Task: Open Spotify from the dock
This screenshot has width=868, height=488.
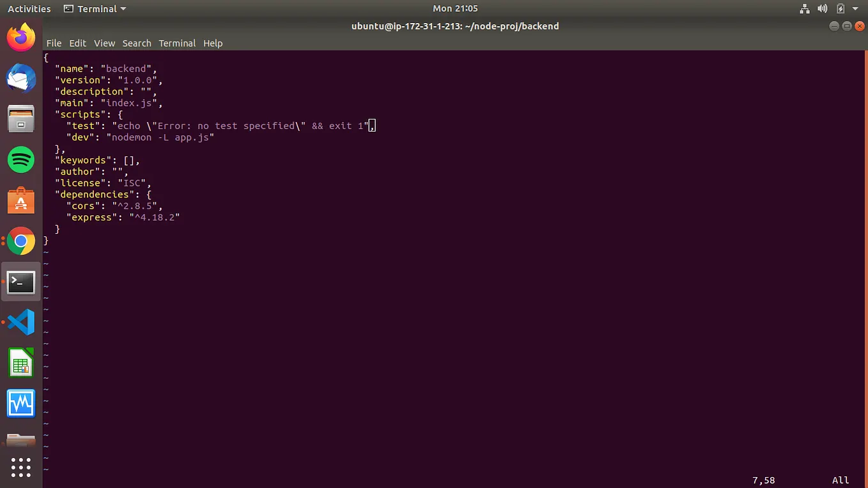Action: (x=21, y=160)
